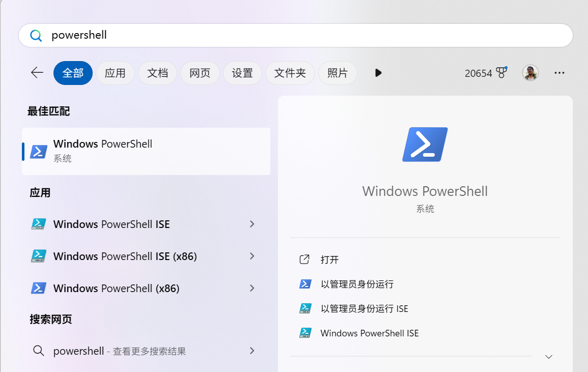The height and width of the screenshot is (372, 588).
Task: Click the 搜索网页 section heading
Action: [50, 319]
